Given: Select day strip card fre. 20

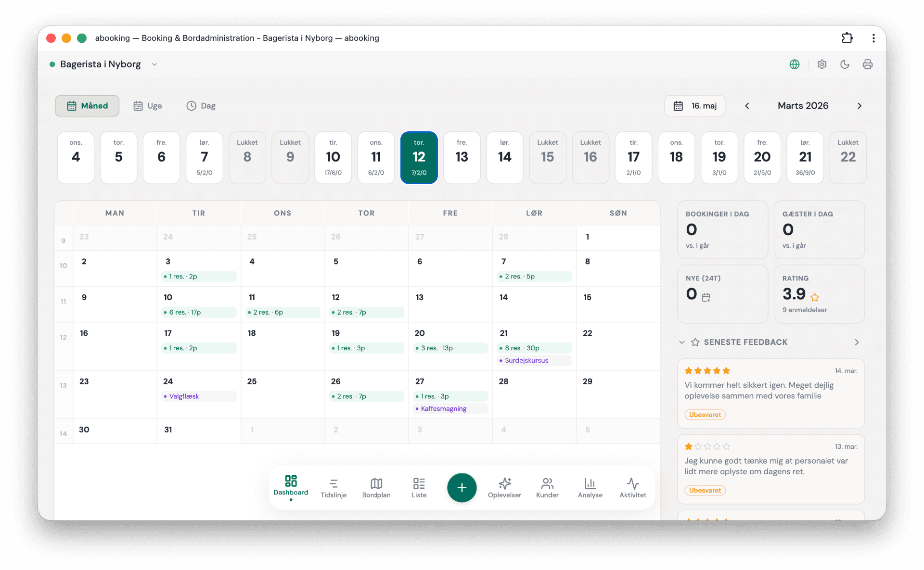Looking at the screenshot, I should click(x=762, y=157).
